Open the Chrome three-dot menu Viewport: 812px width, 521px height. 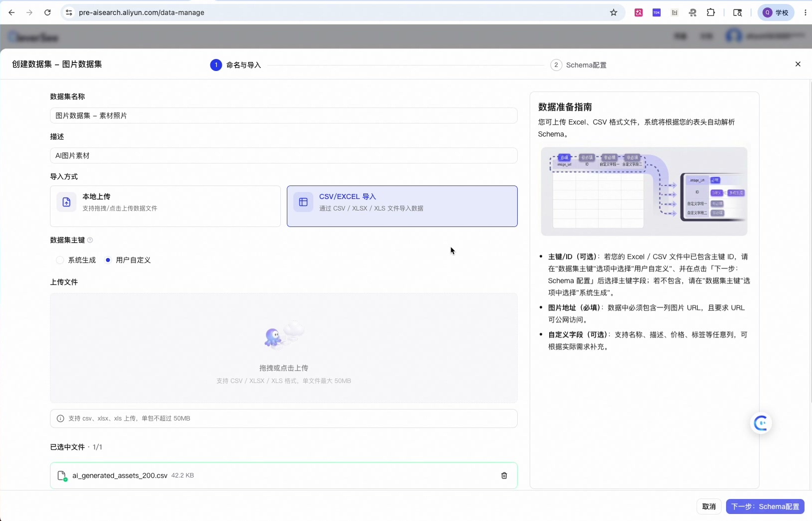(805, 12)
